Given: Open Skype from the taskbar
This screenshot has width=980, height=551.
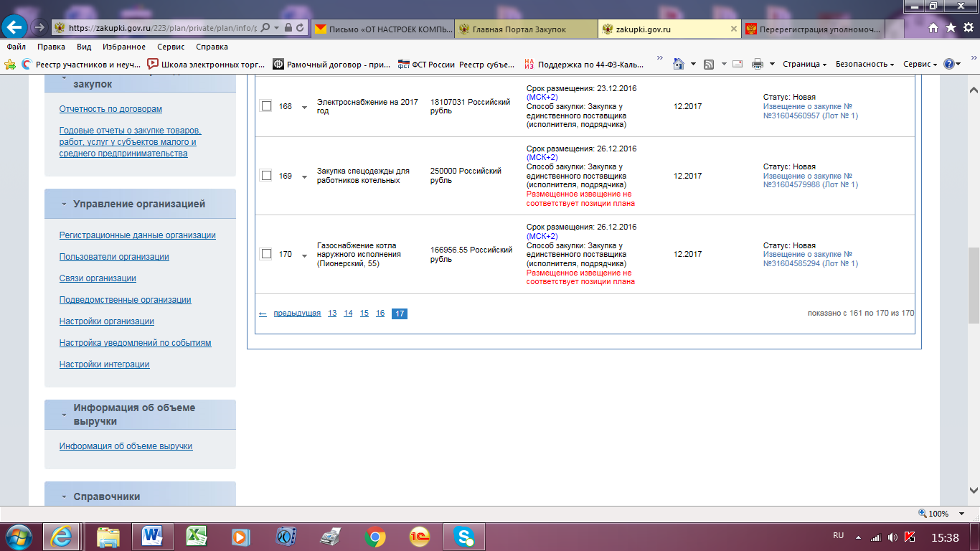Looking at the screenshot, I should coord(464,536).
